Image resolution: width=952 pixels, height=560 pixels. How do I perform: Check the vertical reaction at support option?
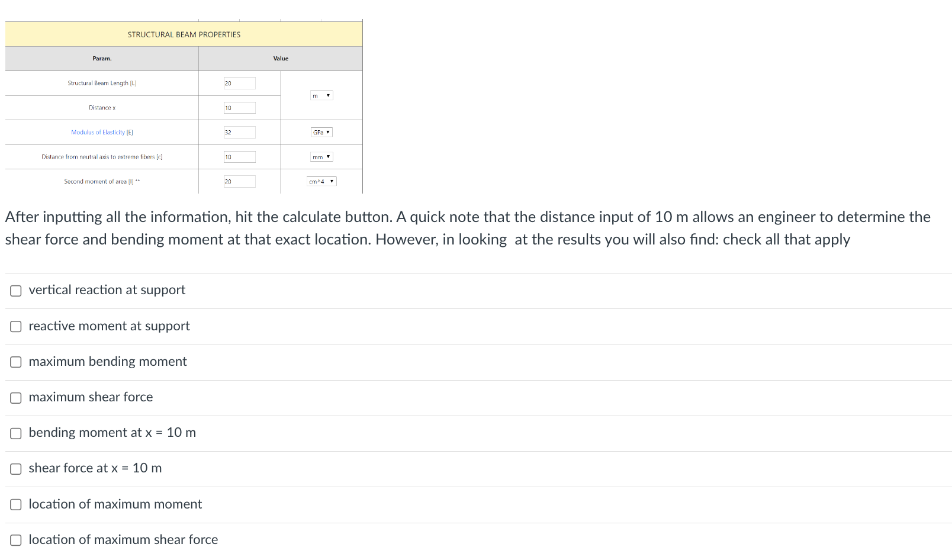pyautogui.click(x=15, y=291)
